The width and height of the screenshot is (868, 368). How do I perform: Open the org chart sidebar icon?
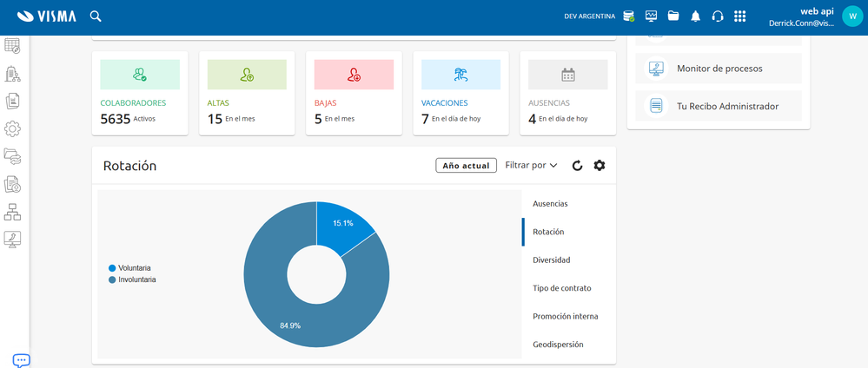point(12,212)
